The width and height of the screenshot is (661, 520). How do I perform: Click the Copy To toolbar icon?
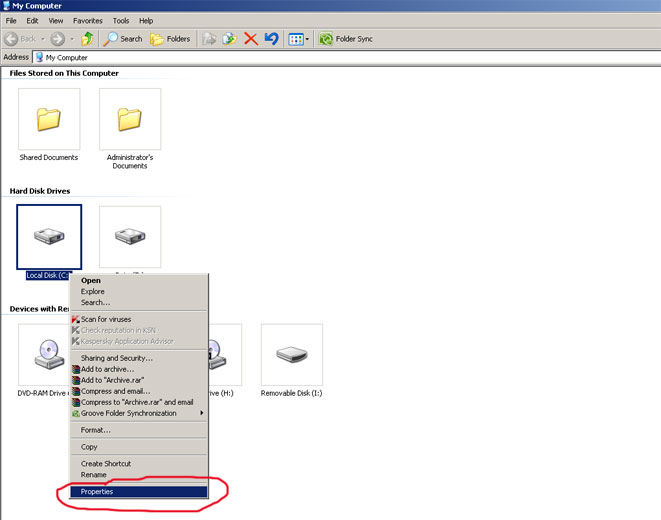230,39
